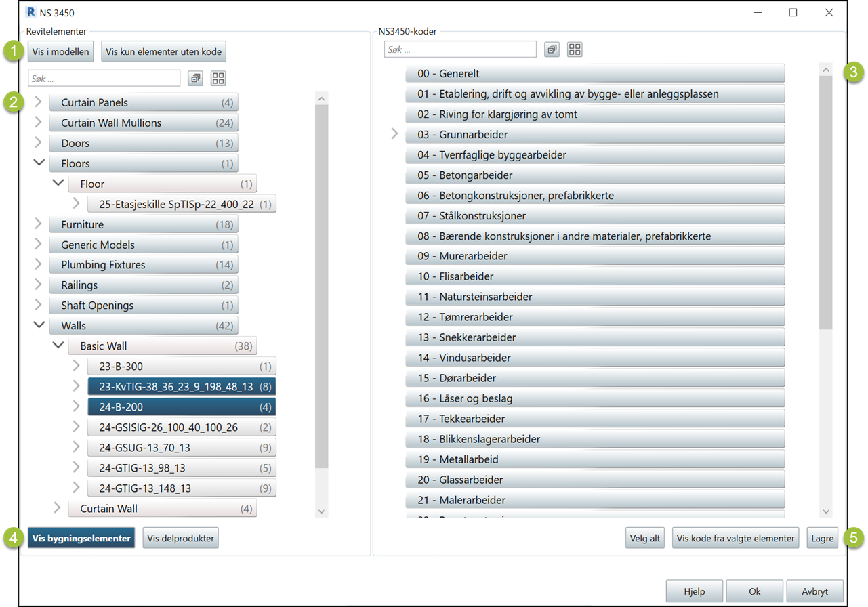Collapse the Floor family node
Screen dimensions: 868x607
click(x=58, y=184)
